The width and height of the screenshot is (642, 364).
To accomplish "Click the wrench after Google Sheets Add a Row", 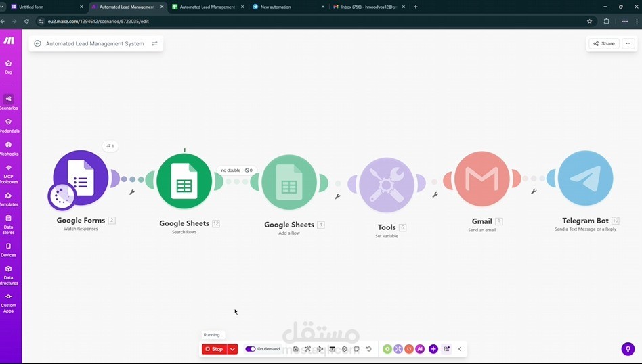I will pyautogui.click(x=337, y=196).
